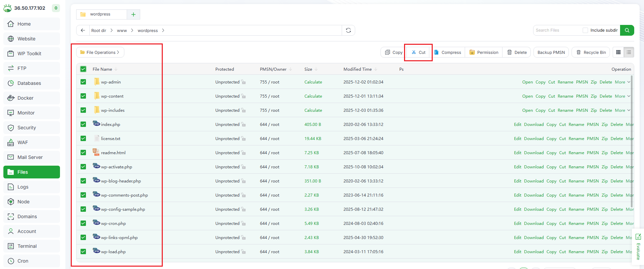Enable the Include subdir checkbox
Screen dimensions: 644x269
point(585,30)
